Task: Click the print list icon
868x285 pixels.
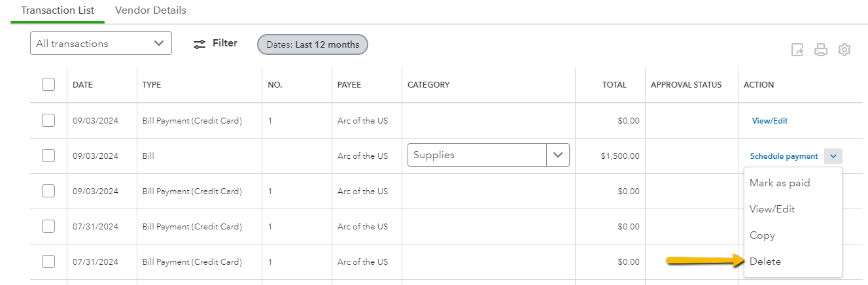Action: point(821,50)
